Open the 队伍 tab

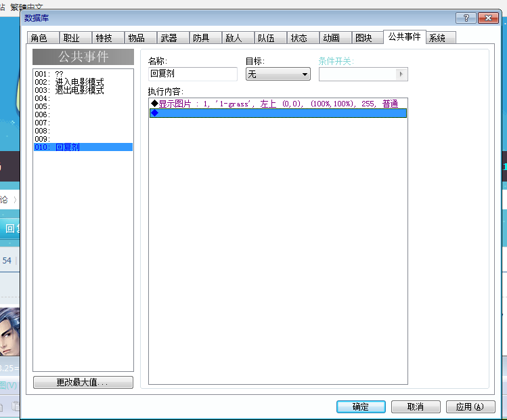coord(270,38)
